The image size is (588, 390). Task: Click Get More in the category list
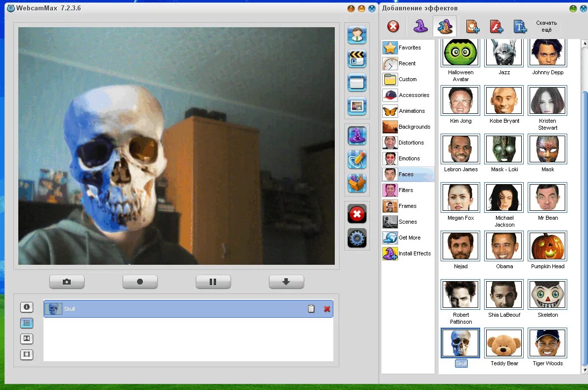click(408, 238)
